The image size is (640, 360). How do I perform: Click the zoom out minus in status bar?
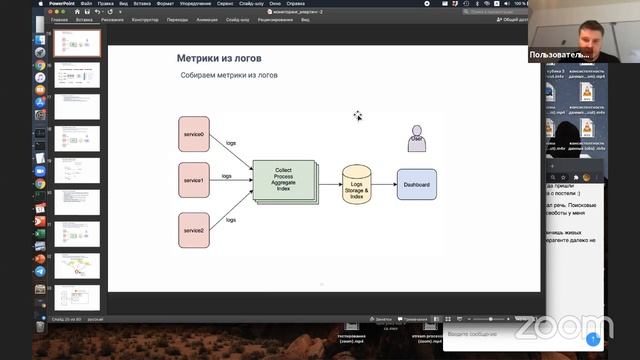tap(469, 319)
